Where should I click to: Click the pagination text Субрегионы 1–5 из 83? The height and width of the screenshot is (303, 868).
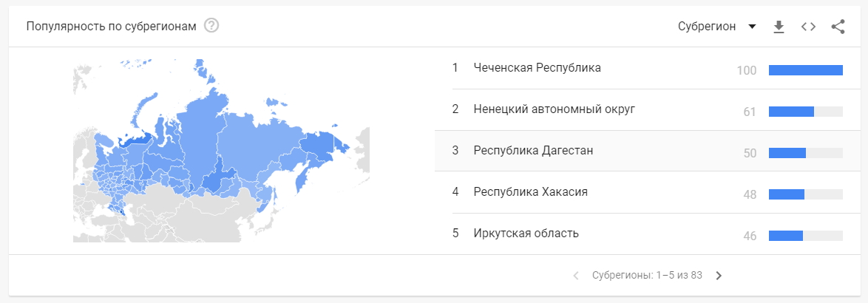click(647, 276)
